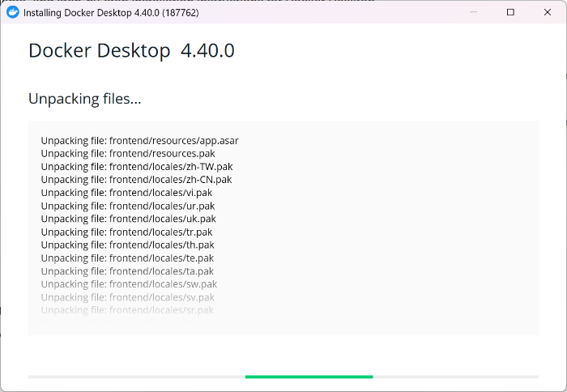Viewport: 567px width, 392px height.
Task: Select the frontend/locales/zh-CN.pak log line
Action: coord(136,180)
